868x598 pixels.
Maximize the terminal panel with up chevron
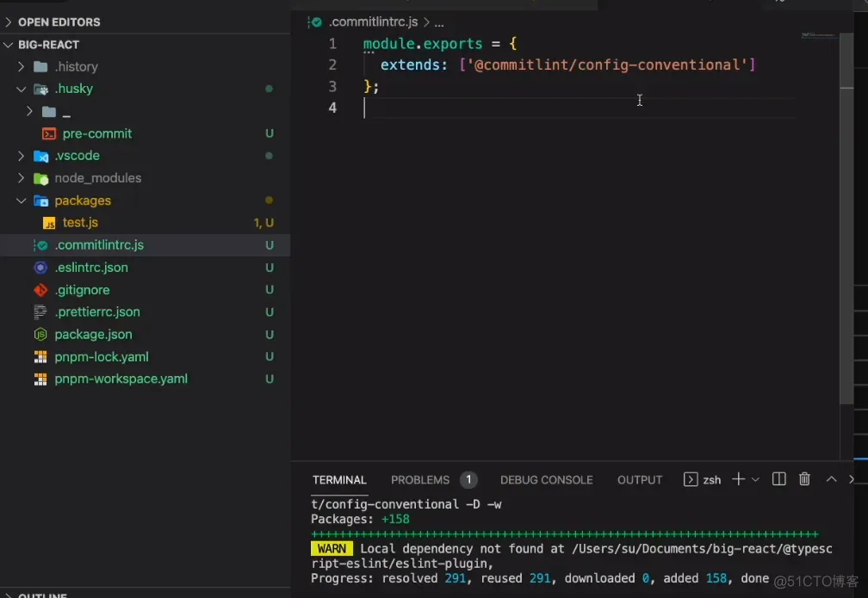coord(831,479)
